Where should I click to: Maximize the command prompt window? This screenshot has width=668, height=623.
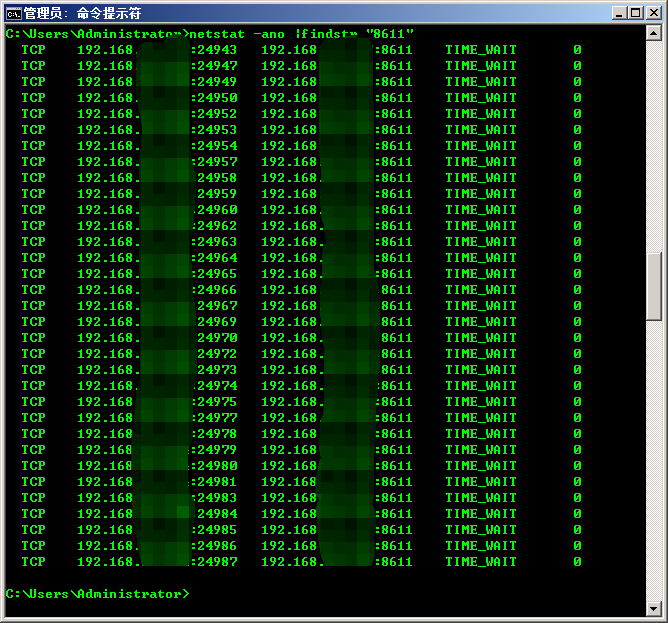pos(635,13)
